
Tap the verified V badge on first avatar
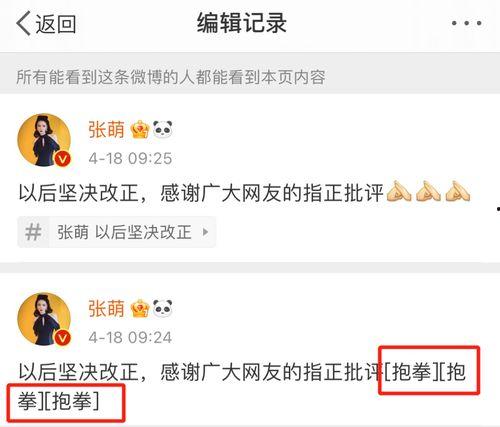click(63, 159)
